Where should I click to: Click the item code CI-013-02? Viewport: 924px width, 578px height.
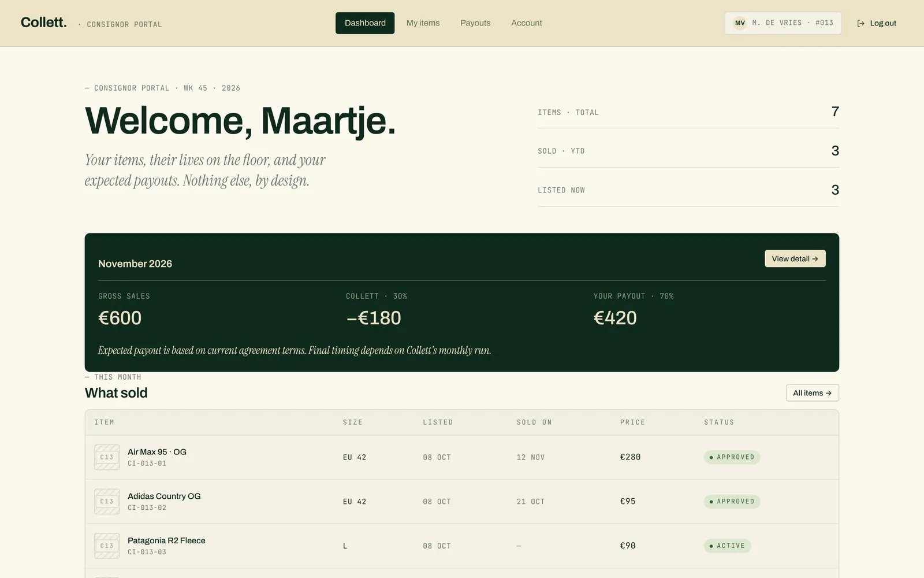coord(147,508)
